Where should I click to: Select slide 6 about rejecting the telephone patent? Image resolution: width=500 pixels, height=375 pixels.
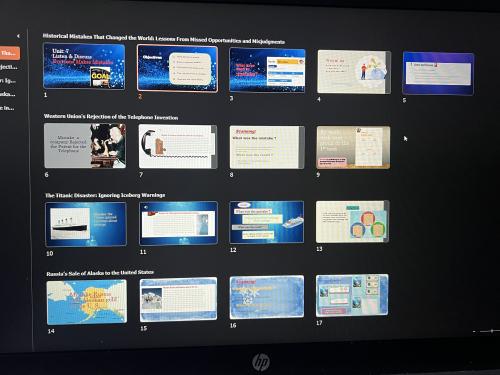click(85, 145)
